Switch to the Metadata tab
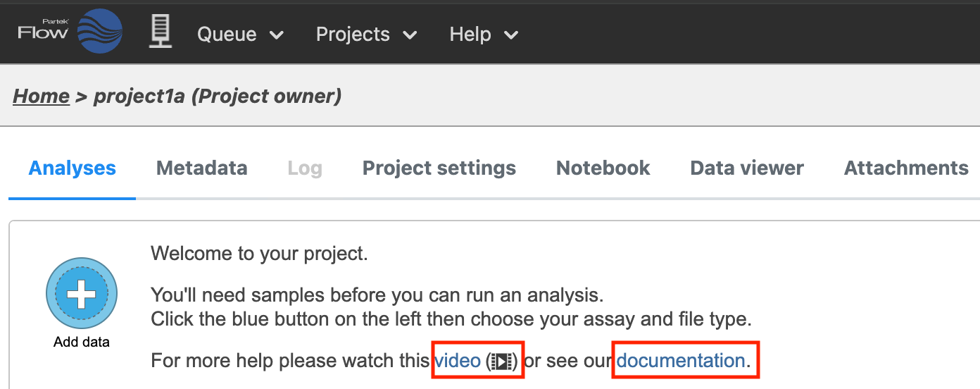Image resolution: width=980 pixels, height=389 pixels. pyautogui.click(x=202, y=168)
